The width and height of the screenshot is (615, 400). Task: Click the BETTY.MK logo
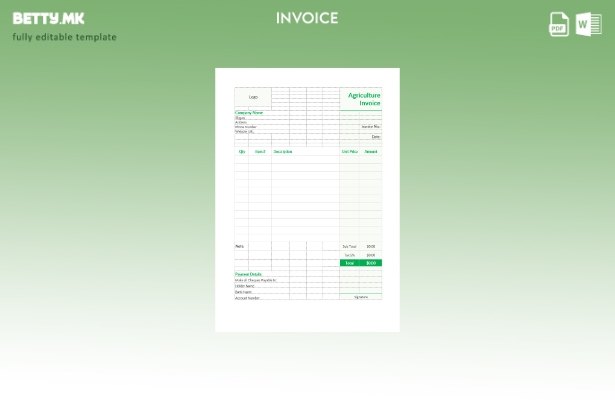tap(49, 18)
